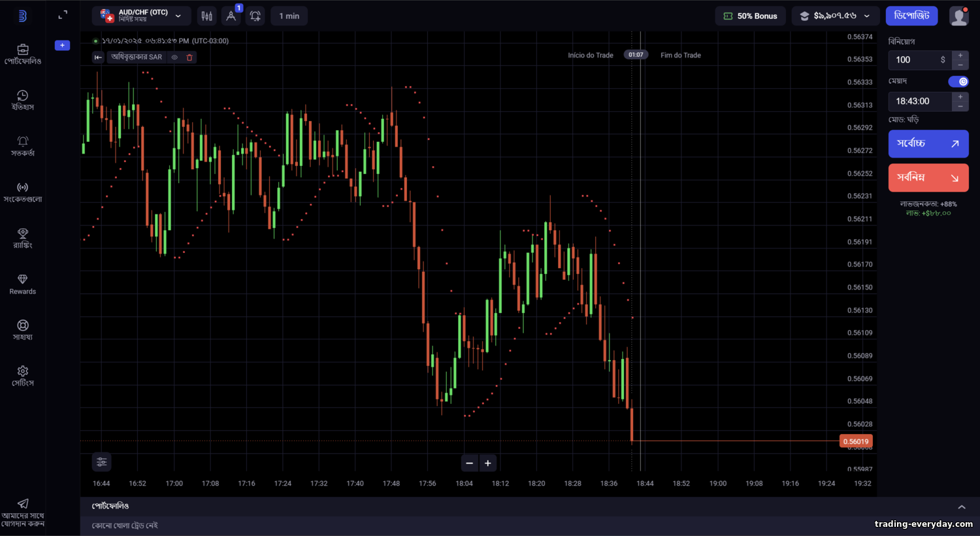Toggle the expiry time mode switch
Viewport: 980px width, 536px height.
point(958,82)
